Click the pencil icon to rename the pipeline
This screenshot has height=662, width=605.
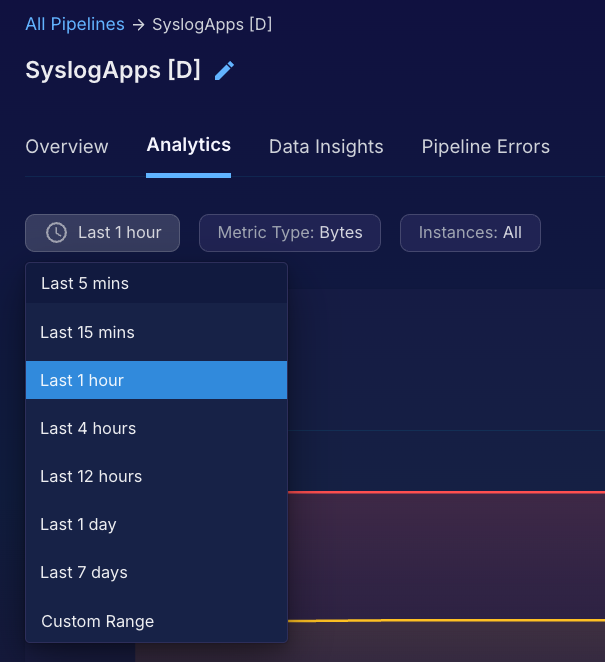click(225, 70)
